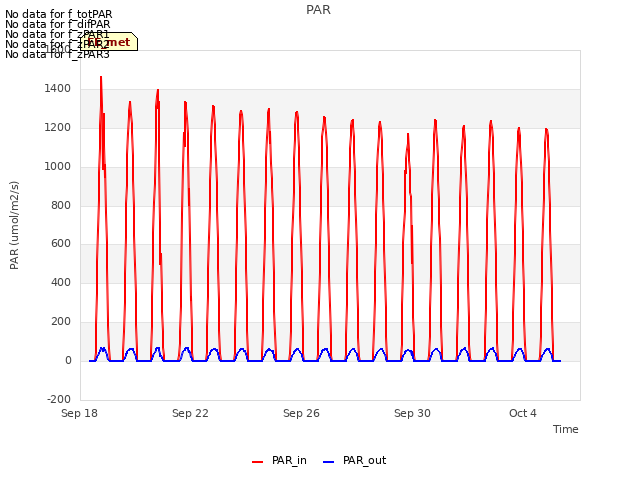Click the -200 y-axis tick label

[x=59, y=399]
